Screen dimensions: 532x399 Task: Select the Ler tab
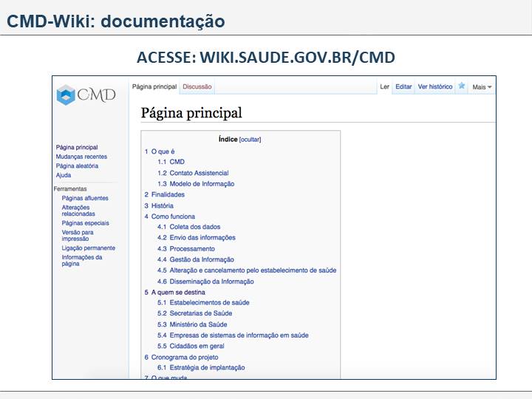click(384, 86)
